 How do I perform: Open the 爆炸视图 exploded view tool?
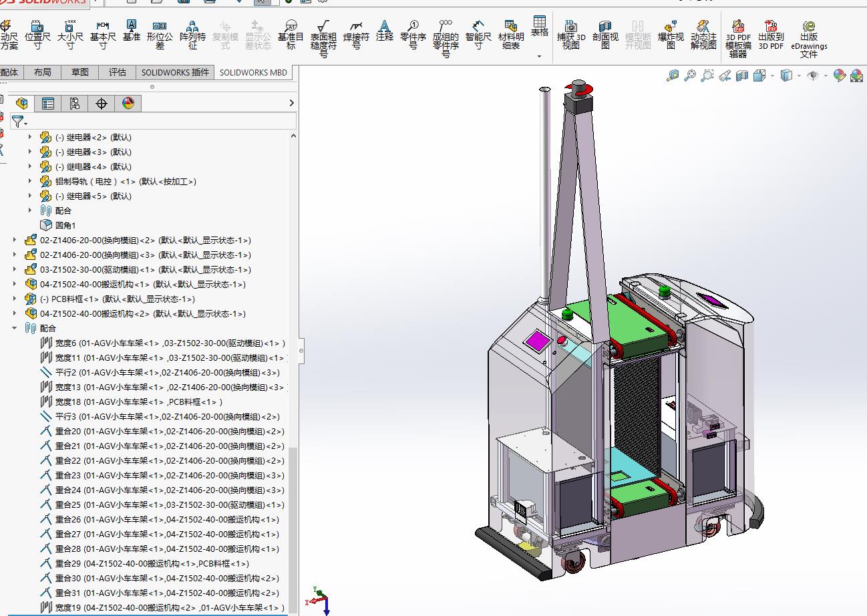pyautogui.click(x=671, y=35)
